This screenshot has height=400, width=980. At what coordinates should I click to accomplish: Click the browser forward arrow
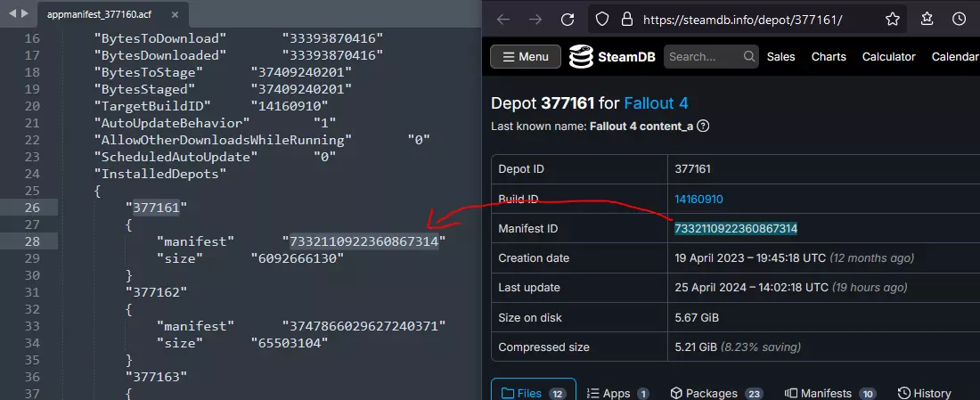(535, 19)
